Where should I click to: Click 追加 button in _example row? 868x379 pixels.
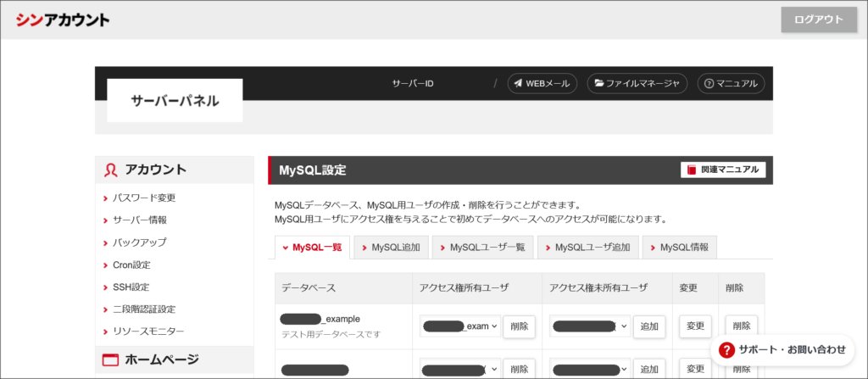[649, 326]
